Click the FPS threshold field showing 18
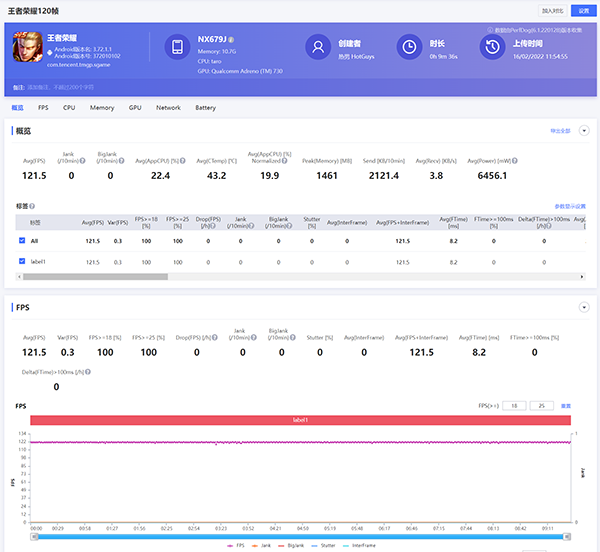This screenshot has height=552, width=600. [513, 406]
